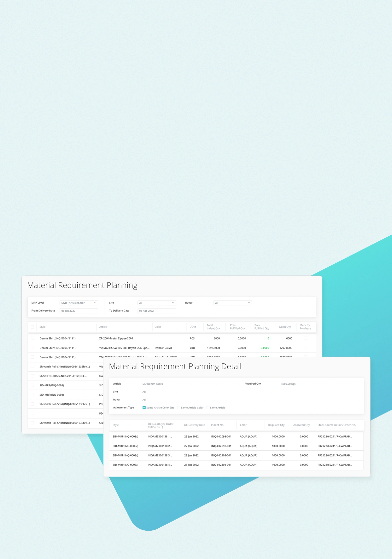Click the From Delivery Date field

78,311
